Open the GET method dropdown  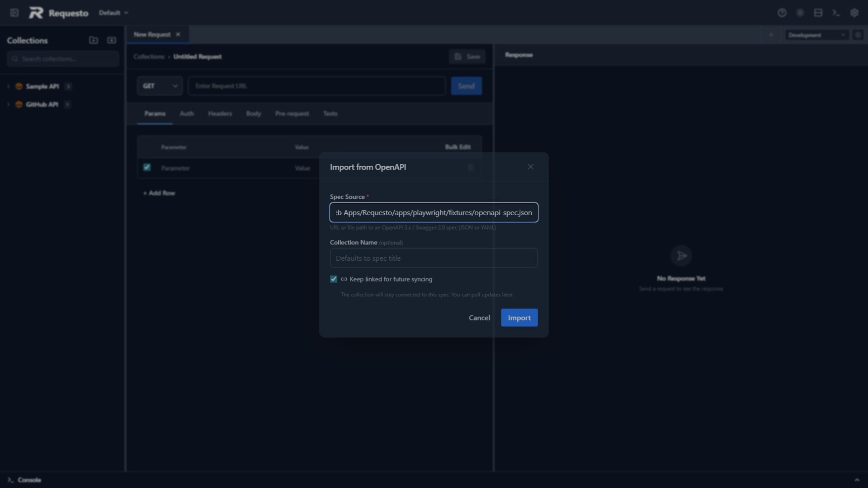pos(160,86)
